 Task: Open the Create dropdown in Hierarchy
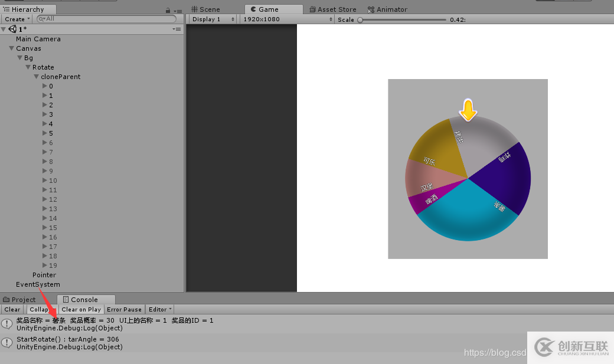pos(17,19)
